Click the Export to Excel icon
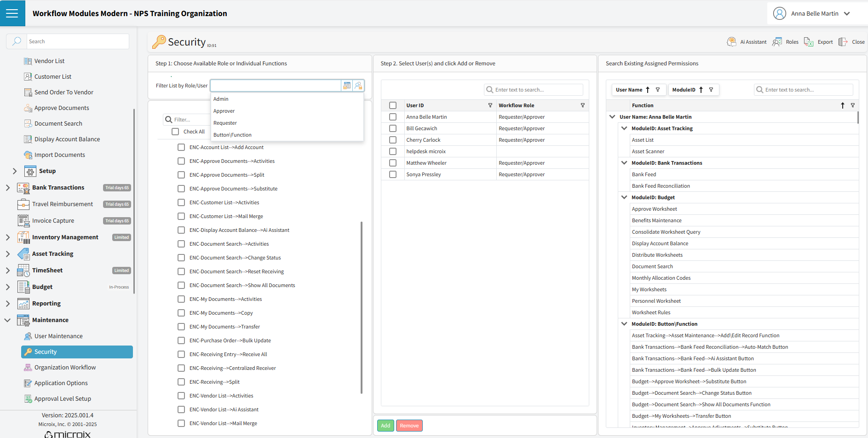868x438 pixels. click(808, 42)
